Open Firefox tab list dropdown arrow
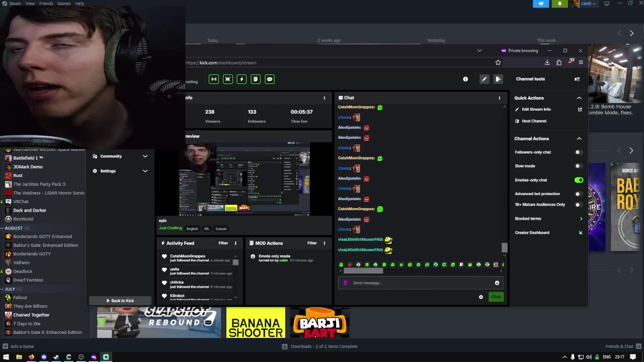Screen dimensions: 644x362 pyautogui.click(x=479, y=50)
